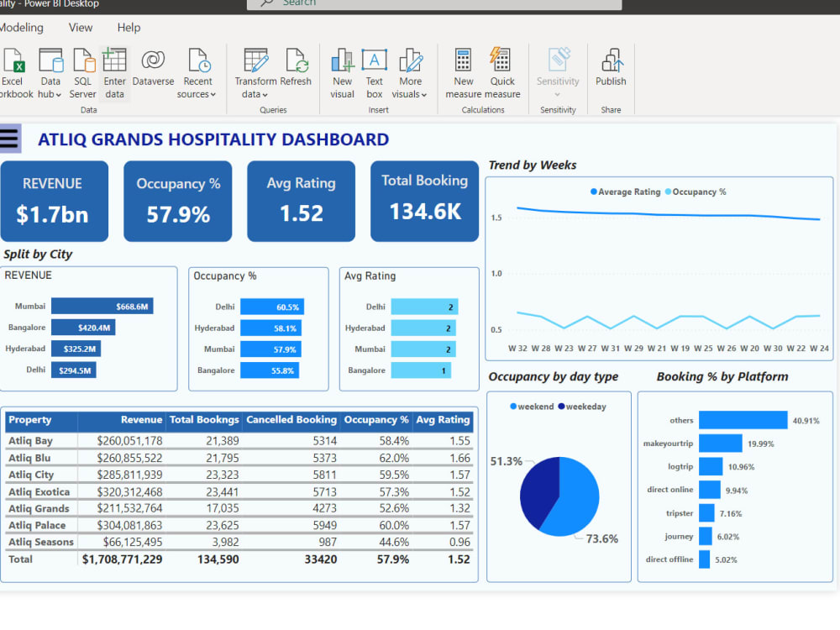The image size is (840, 630).
Task: Open Dataverse from the ribbon
Action: (153, 72)
